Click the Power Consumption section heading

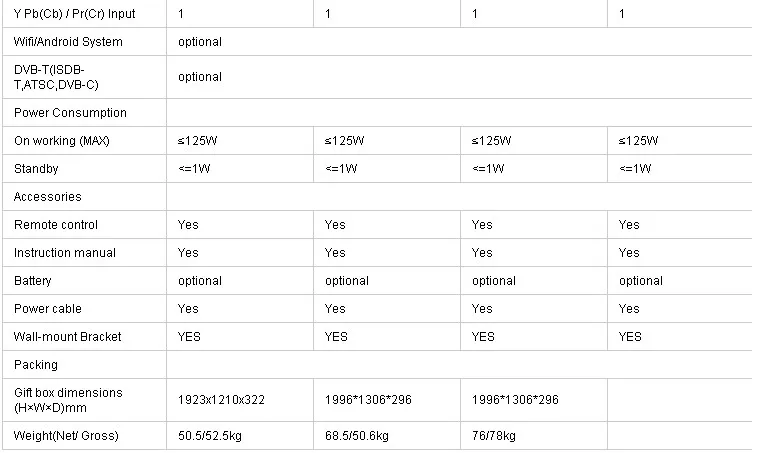click(x=70, y=113)
